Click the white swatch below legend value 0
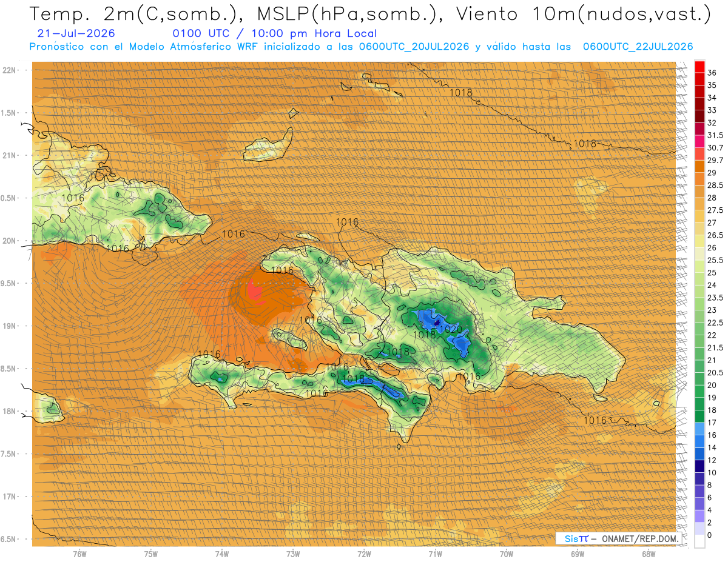Image resolution: width=728 pixels, height=562 pixels. 699,541
